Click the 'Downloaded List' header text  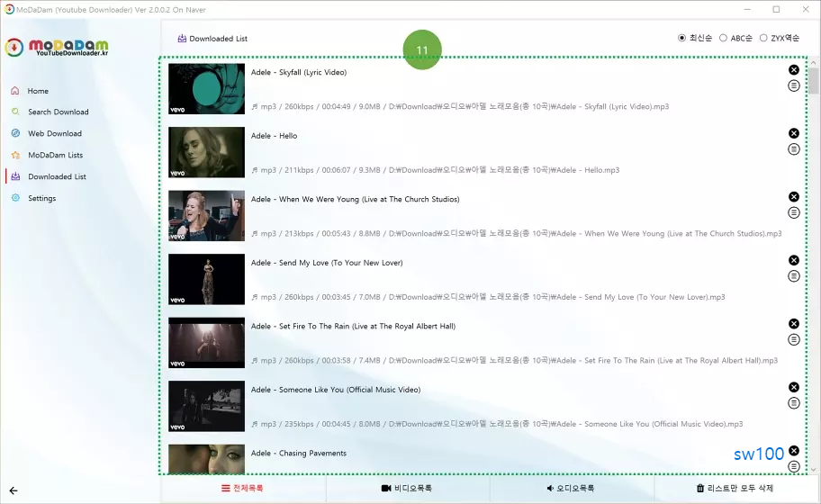(219, 38)
